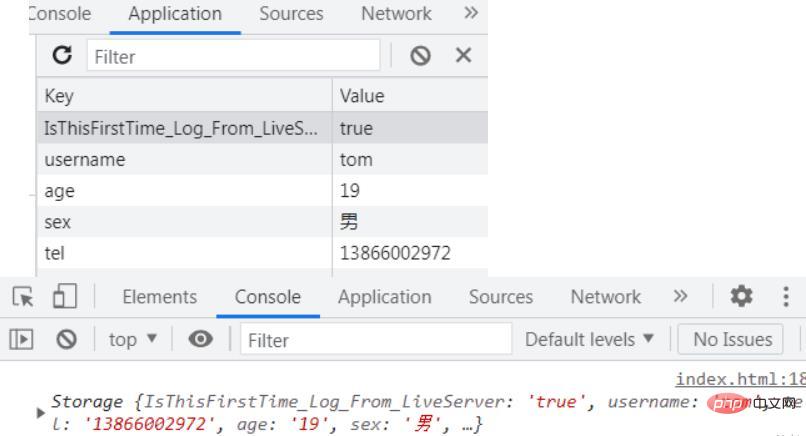
Task: Delete selected storage entry X icon
Action: 463,56
